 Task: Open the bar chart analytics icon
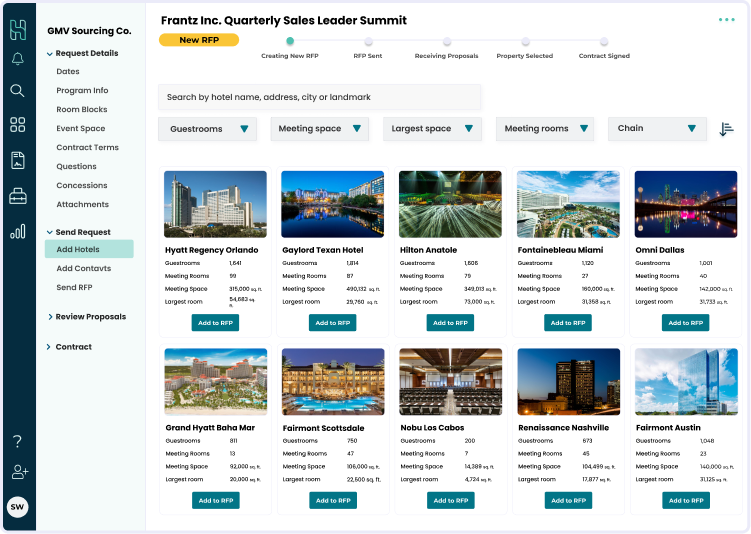coord(18,231)
